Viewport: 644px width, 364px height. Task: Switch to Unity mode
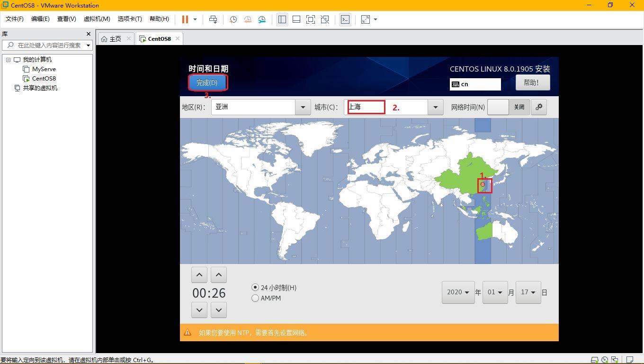325,19
